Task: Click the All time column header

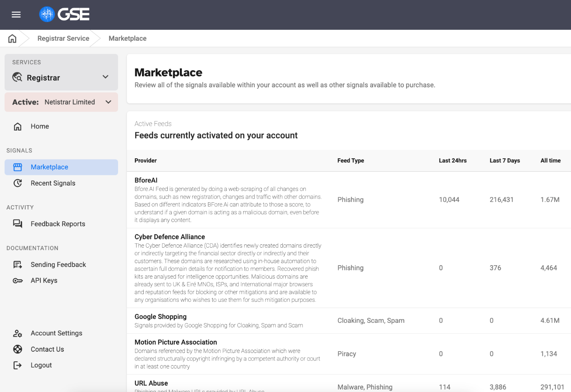Action: (x=550, y=160)
